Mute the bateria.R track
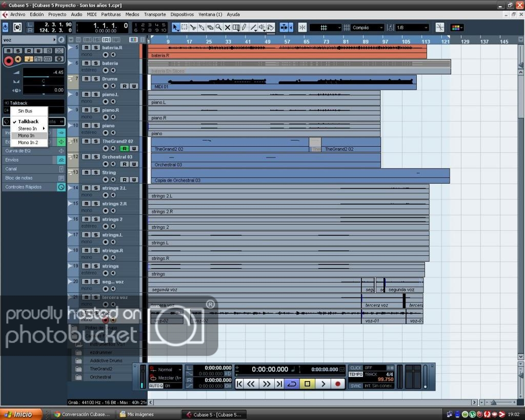 click(86, 48)
